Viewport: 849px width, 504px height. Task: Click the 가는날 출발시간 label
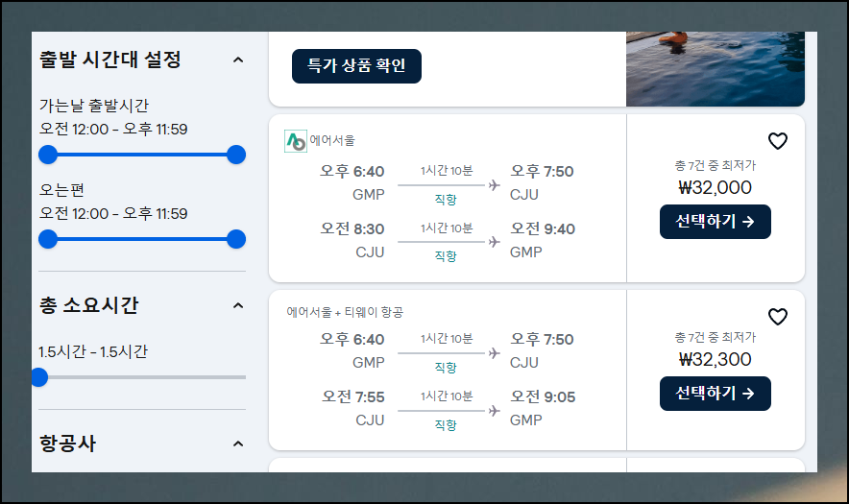[94, 106]
